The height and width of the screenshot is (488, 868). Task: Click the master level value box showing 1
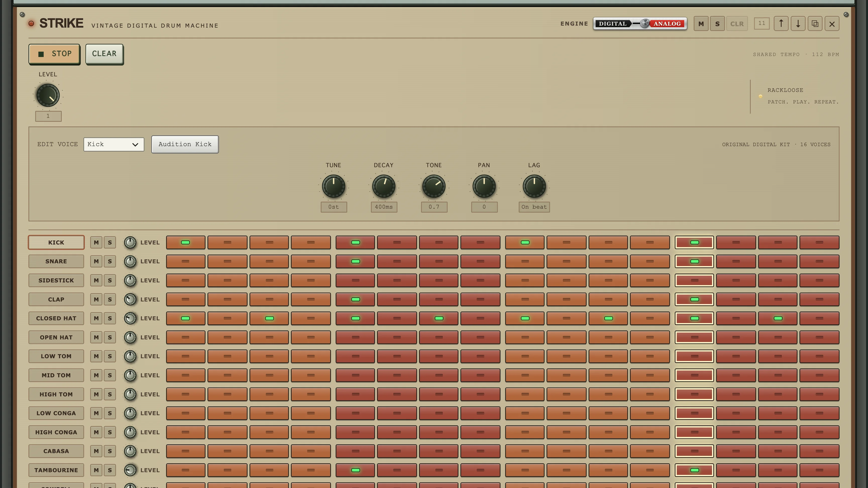click(48, 116)
